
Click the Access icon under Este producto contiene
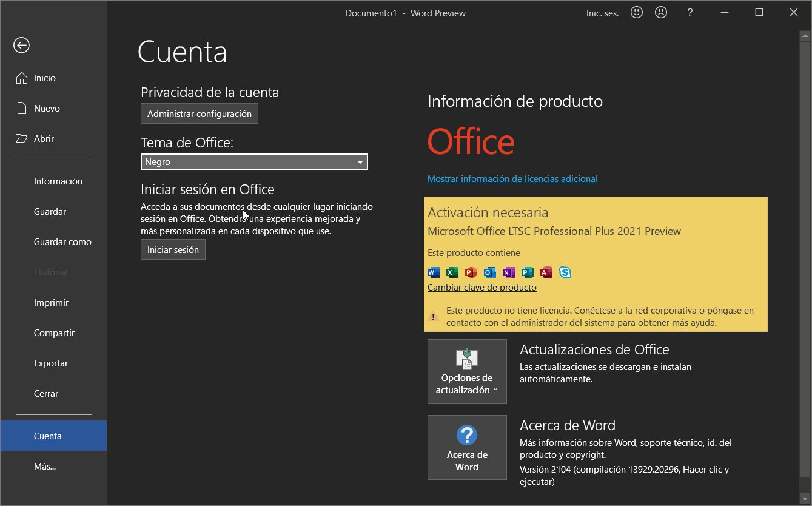click(x=546, y=272)
